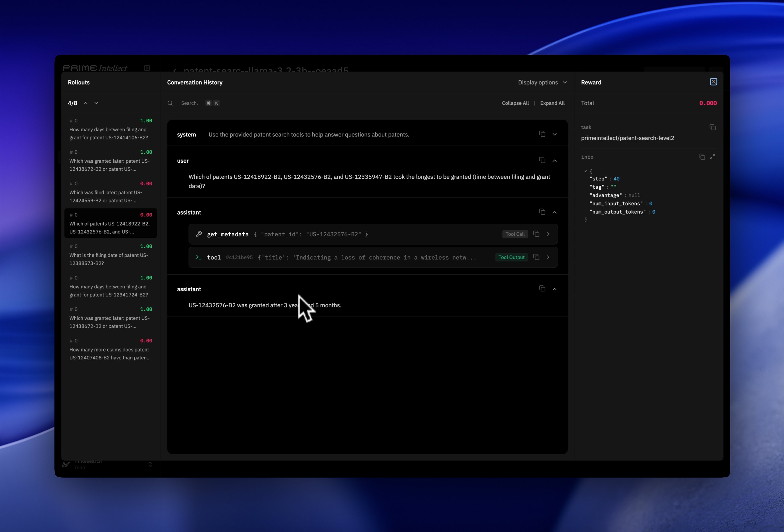Screen dimensions: 784x532
Task: Focus the conversation search field
Action: [189, 103]
